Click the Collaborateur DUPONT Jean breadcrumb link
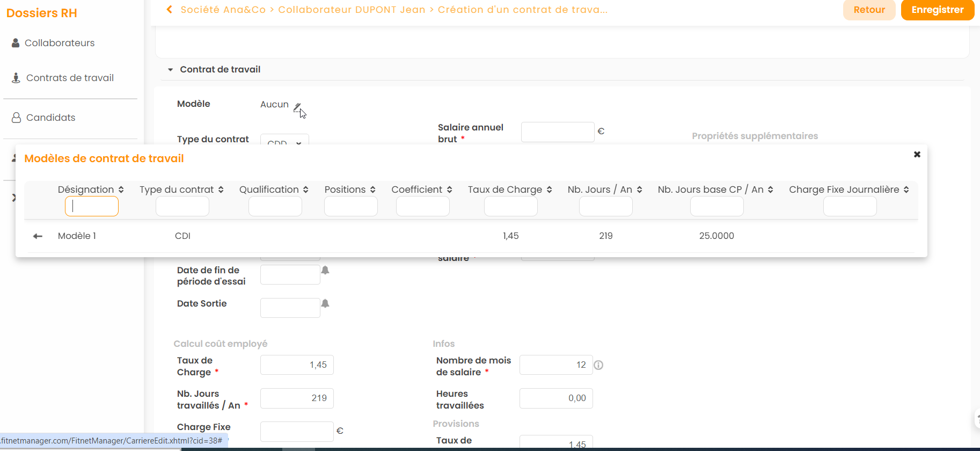The height and width of the screenshot is (451, 980). (352, 10)
